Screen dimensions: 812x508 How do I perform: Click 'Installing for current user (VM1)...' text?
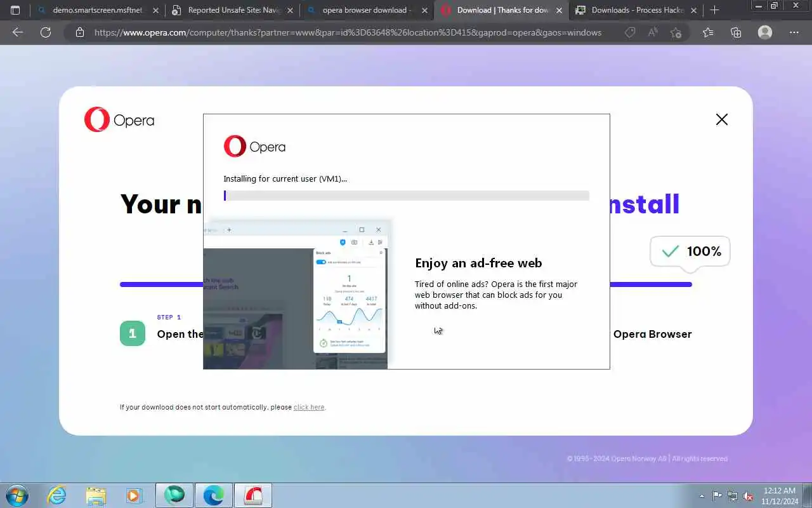coord(285,179)
